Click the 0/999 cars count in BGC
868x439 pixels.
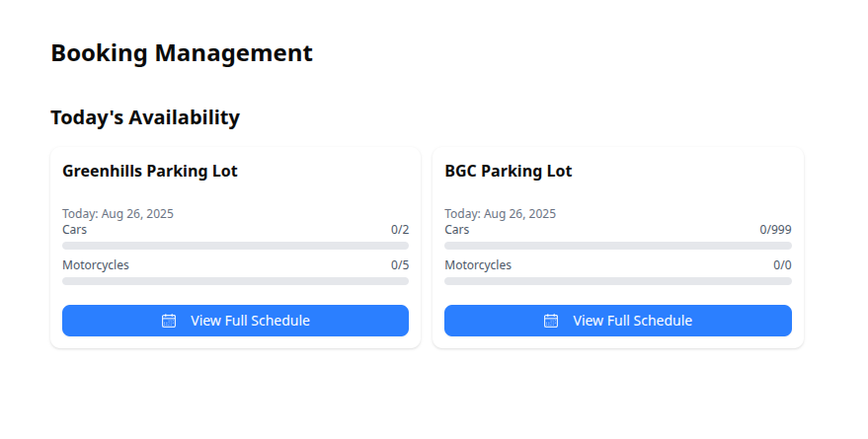pos(775,230)
